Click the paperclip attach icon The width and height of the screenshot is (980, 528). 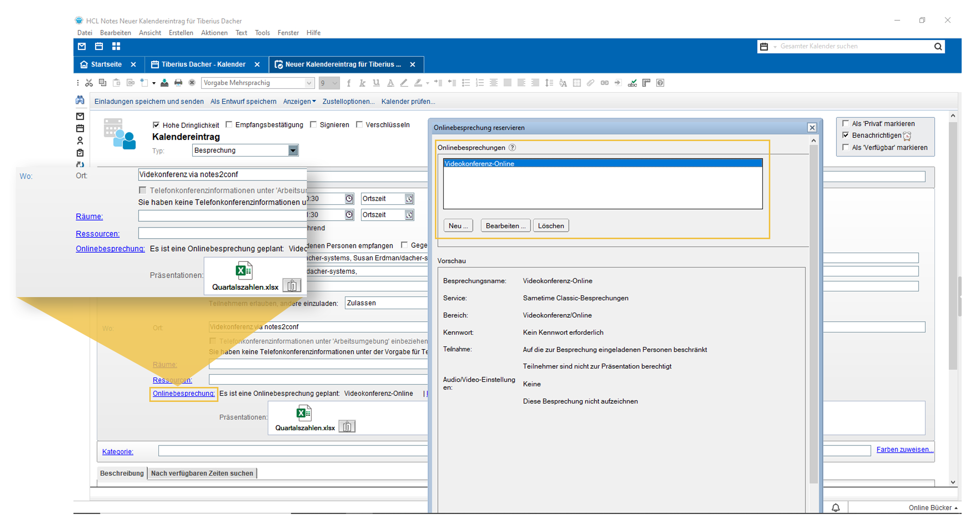(591, 83)
